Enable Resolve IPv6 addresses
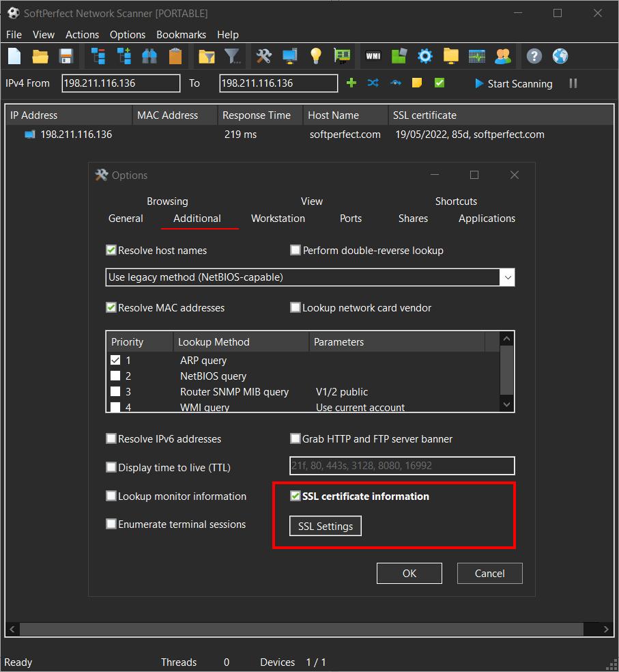The image size is (619, 672). [111, 439]
